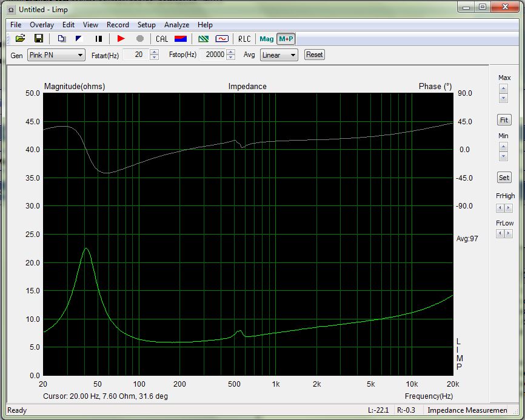Open a file using the folder icon
Screen dimensions: 525x420
[x=21, y=39]
